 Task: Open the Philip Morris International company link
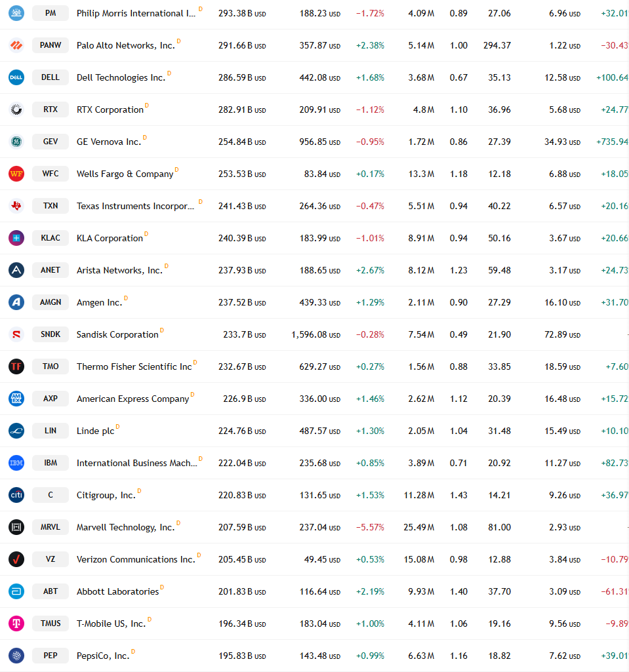(136, 14)
